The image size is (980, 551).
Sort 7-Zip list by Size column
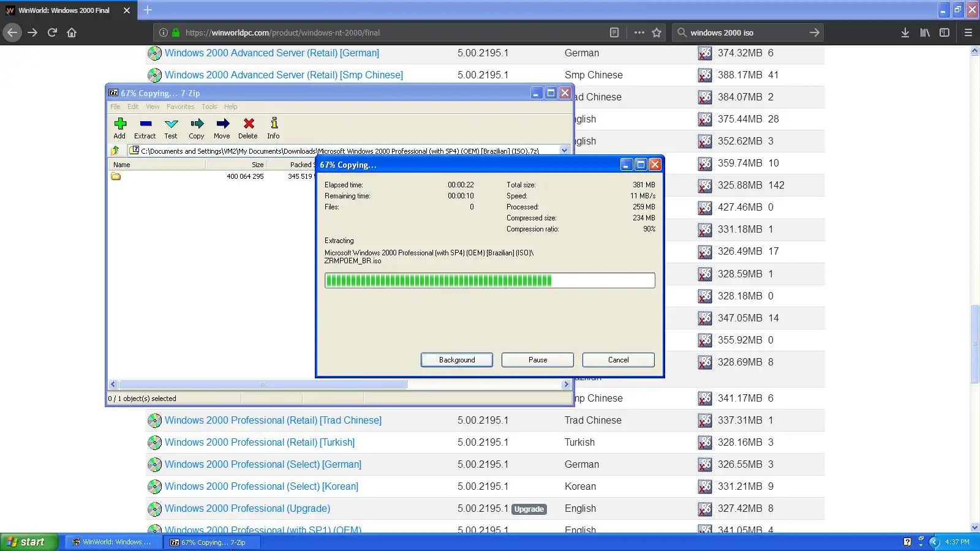(x=236, y=165)
